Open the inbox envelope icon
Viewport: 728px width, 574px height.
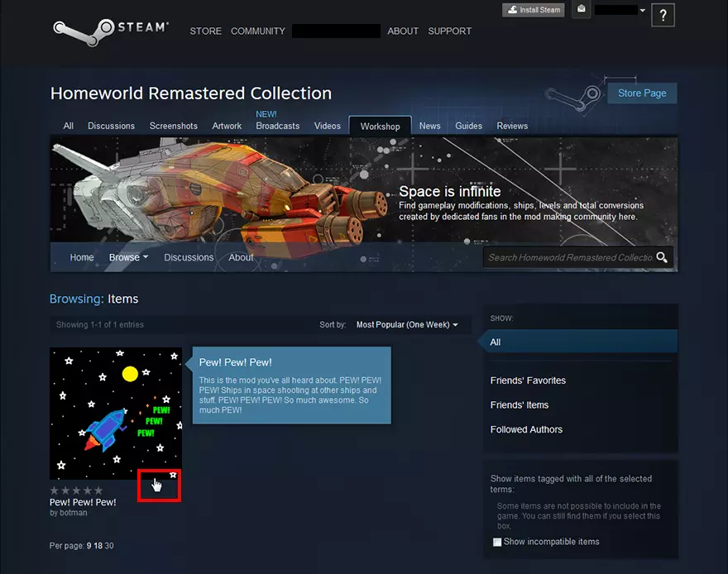pyautogui.click(x=582, y=9)
